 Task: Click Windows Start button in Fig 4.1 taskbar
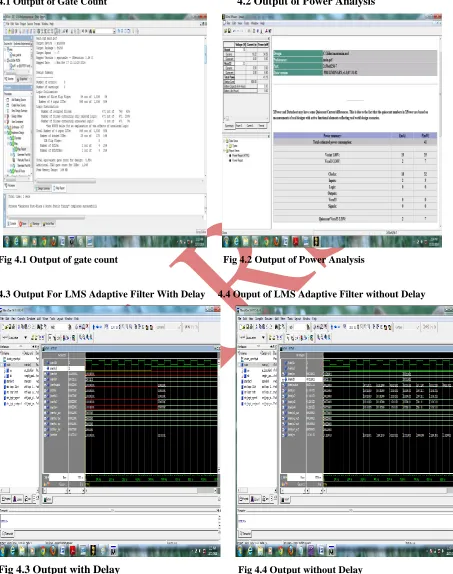tap(7, 241)
